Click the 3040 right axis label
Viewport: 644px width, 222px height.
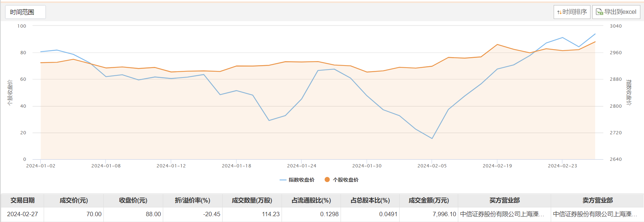pos(616,26)
